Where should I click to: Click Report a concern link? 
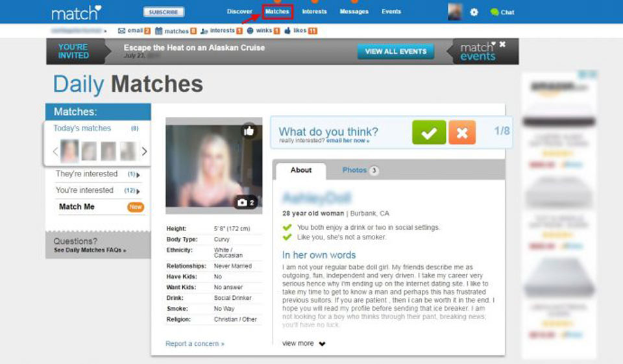(x=195, y=343)
